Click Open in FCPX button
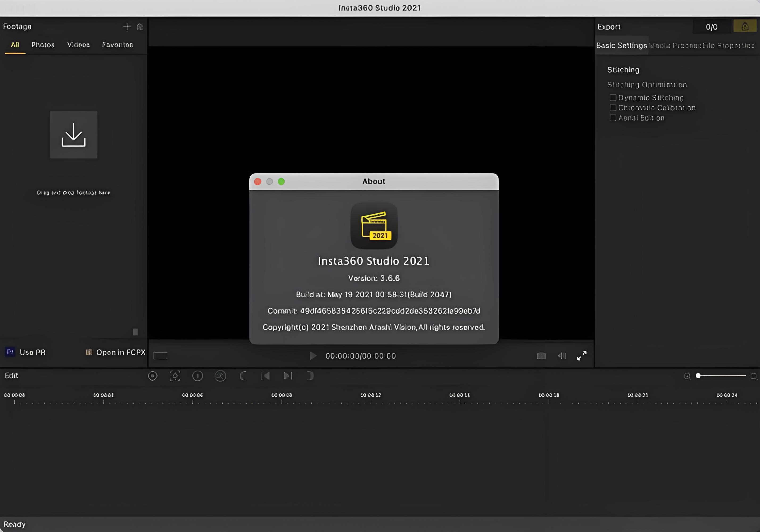The height and width of the screenshot is (532, 760). point(115,352)
